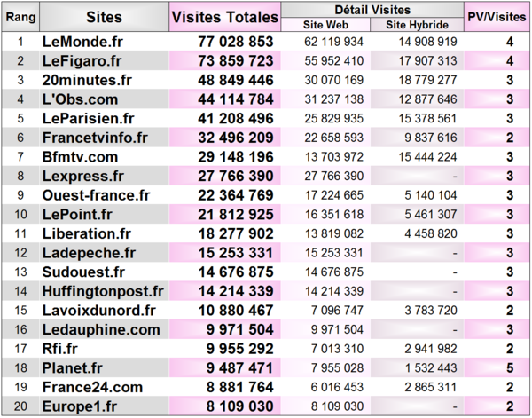Click the Ledauphine.com site name
The height and width of the screenshot is (418, 532).
[x=101, y=330]
